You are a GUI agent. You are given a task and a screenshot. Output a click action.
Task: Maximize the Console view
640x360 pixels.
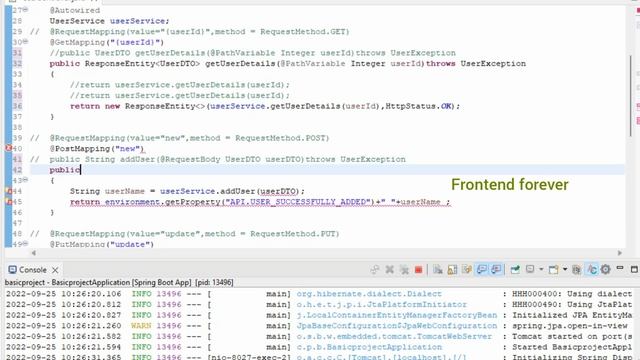point(634,269)
